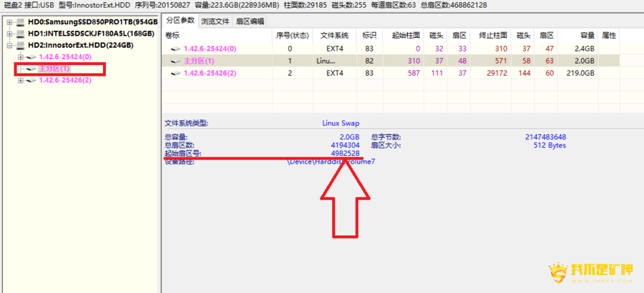Click partition icon in 1.42.6-25426(2) table row
Screen dimensions: 644x293
click(177, 74)
